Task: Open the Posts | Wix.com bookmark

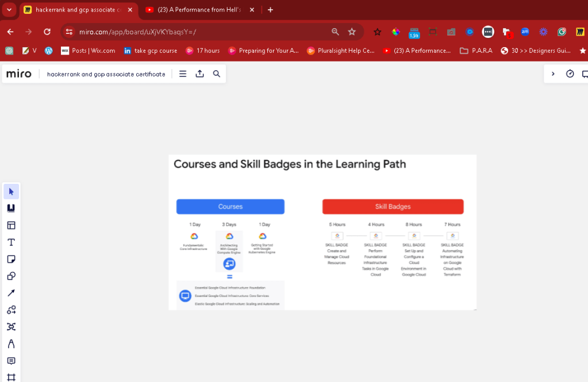Action: (88, 51)
